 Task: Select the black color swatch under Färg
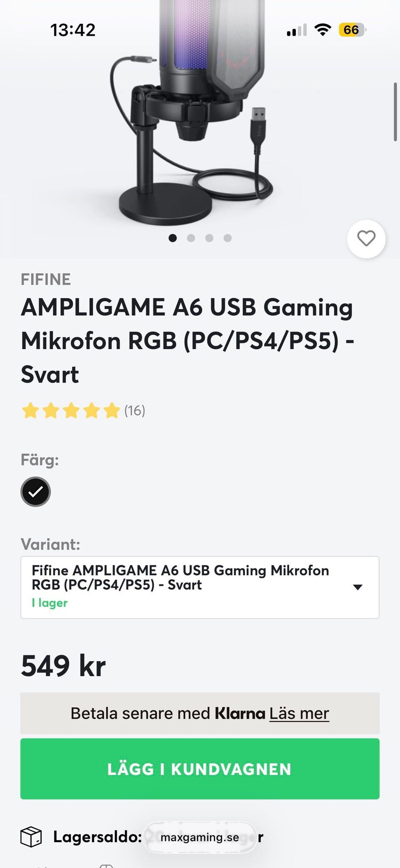[x=35, y=492]
